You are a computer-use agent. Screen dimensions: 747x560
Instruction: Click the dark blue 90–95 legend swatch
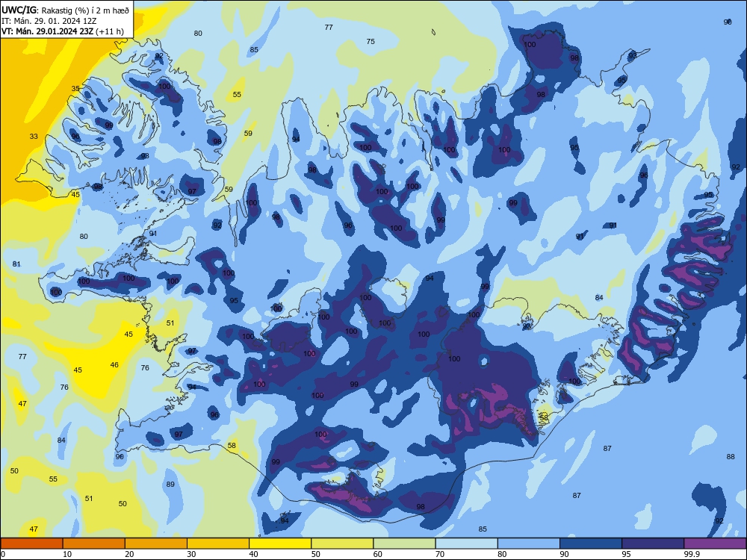tap(591, 544)
